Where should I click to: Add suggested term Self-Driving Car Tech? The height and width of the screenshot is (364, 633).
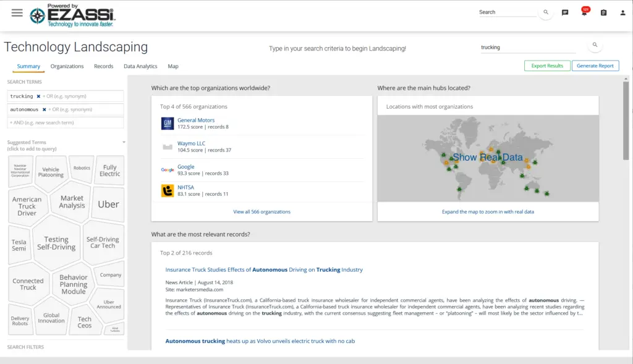coord(103,242)
